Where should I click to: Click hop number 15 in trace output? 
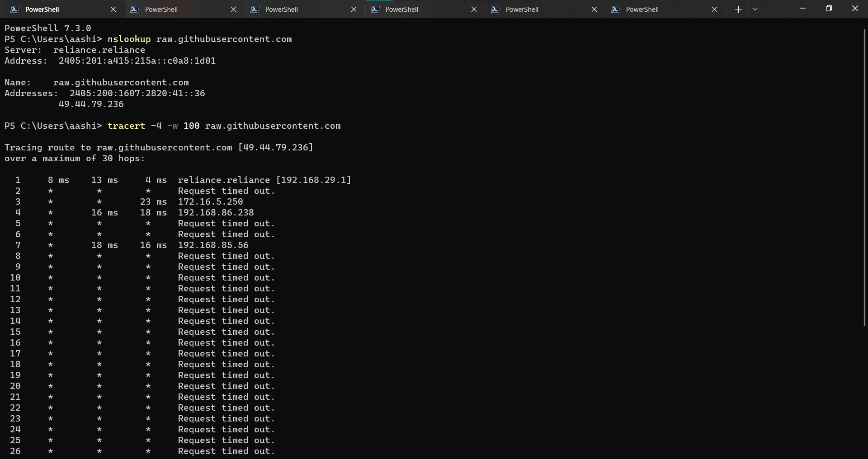coord(15,332)
